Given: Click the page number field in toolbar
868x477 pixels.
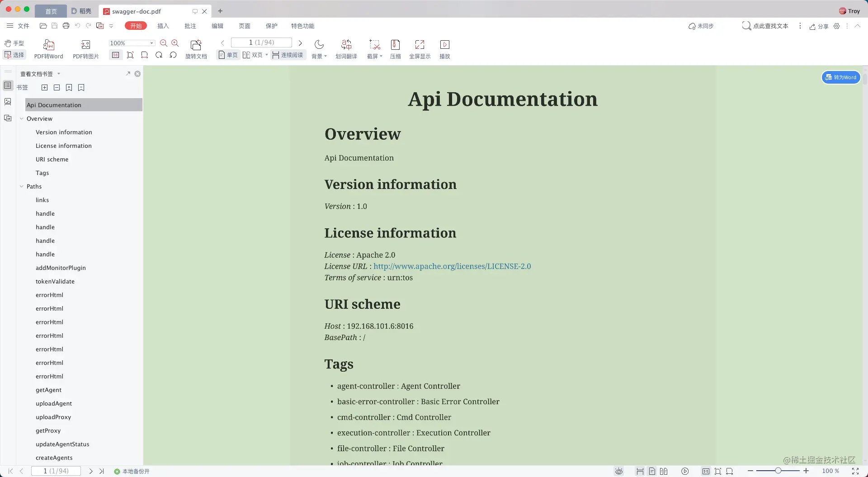Looking at the screenshot, I should click(x=261, y=43).
